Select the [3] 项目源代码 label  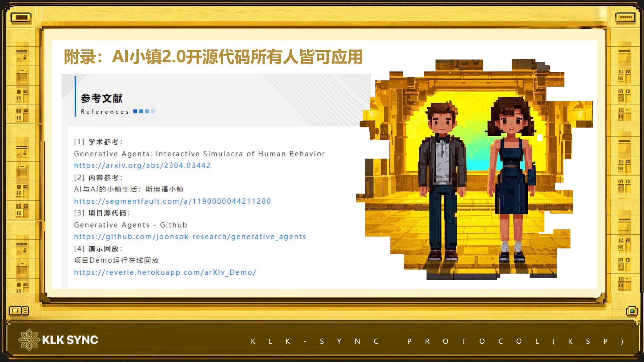tap(102, 213)
